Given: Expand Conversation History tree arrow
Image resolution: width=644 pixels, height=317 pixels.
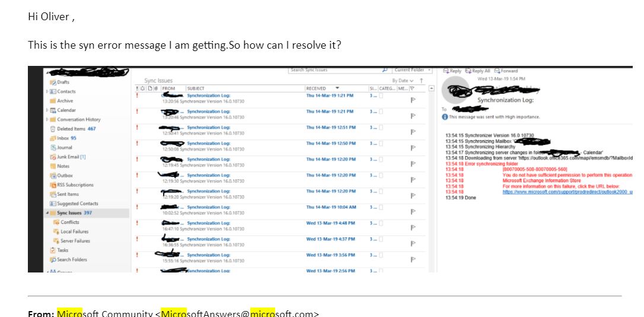Looking at the screenshot, I should coord(47,120).
